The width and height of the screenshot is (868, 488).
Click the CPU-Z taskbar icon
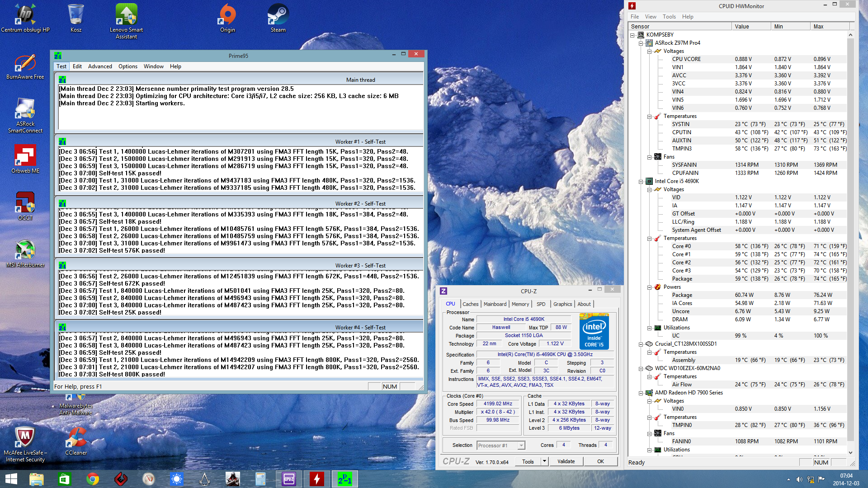pyautogui.click(x=289, y=479)
